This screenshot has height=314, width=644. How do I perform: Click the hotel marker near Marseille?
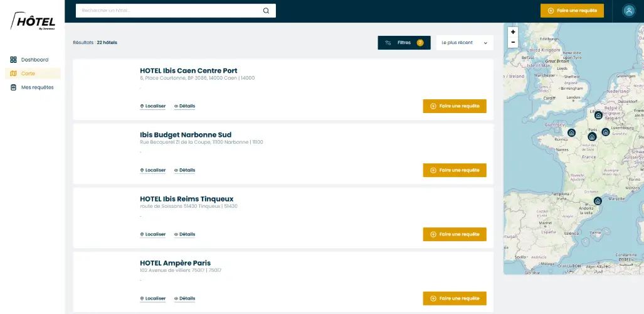tap(598, 201)
